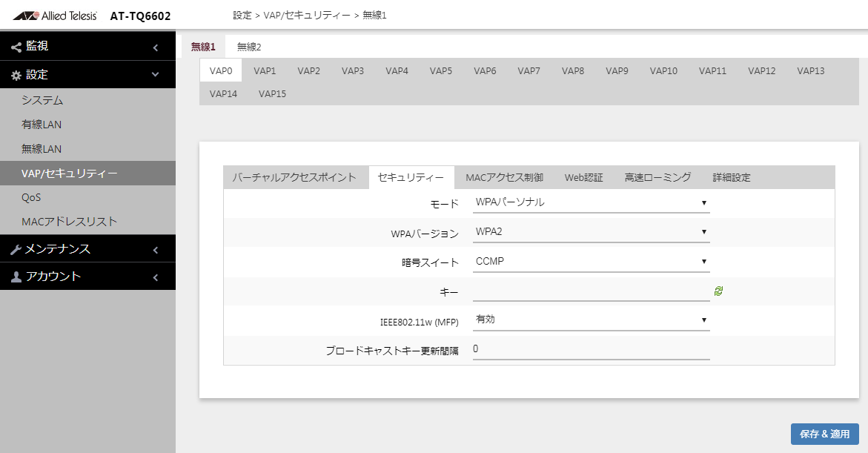868x453 pixels.
Task: Open VAP/セキュリティー in the sidebar
Action: [x=88, y=173]
